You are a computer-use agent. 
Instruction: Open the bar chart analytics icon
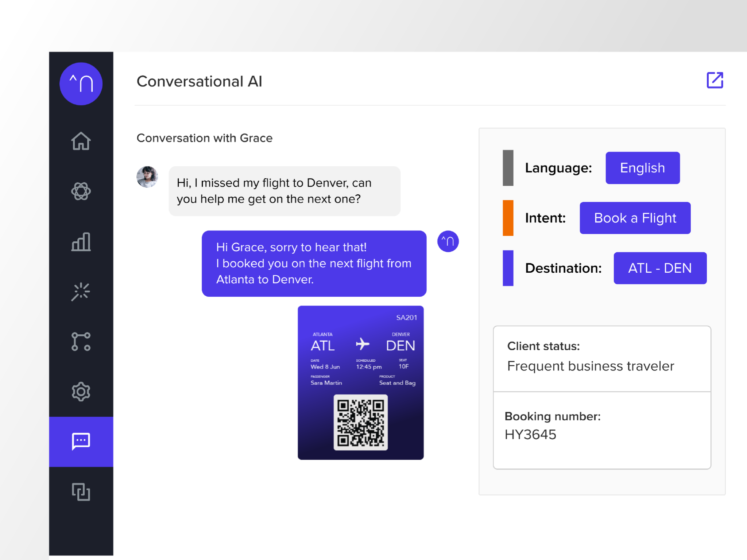(x=81, y=242)
